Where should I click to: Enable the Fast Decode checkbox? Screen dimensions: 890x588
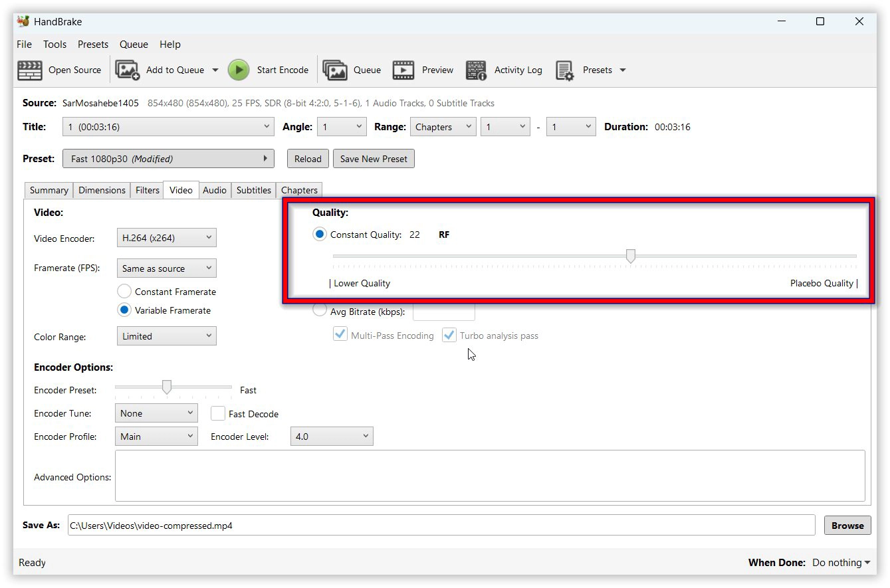tap(217, 413)
